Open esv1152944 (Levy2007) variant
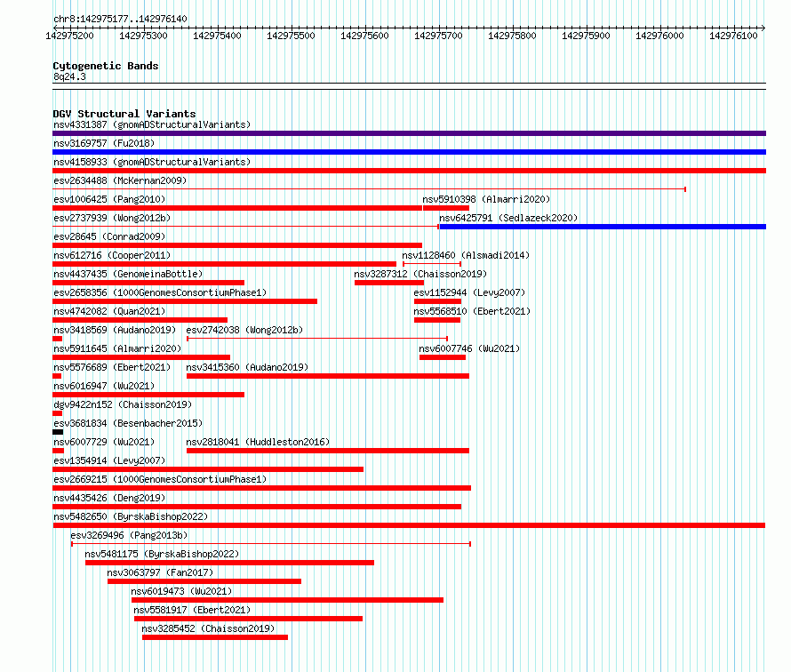791x672 pixels. point(469,292)
